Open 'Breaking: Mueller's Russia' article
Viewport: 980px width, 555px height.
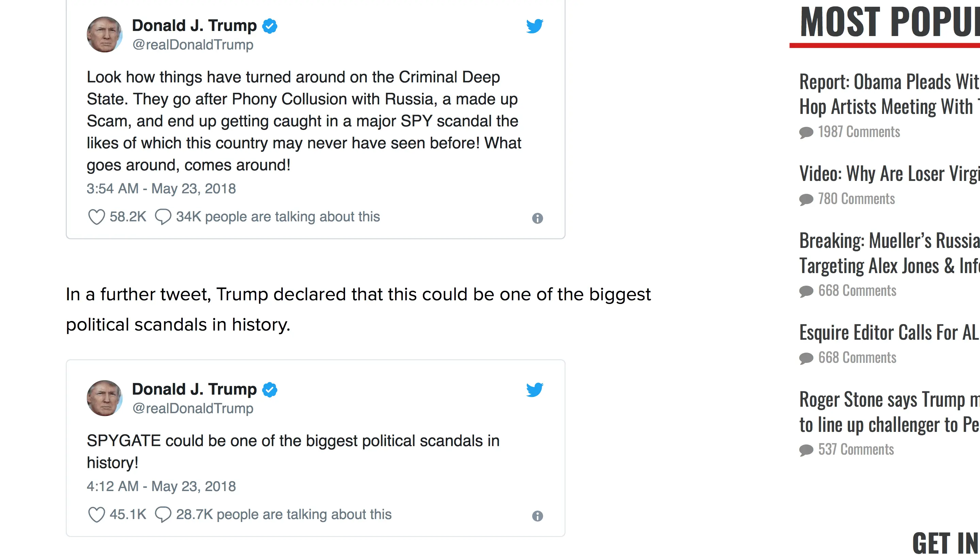coord(888,253)
